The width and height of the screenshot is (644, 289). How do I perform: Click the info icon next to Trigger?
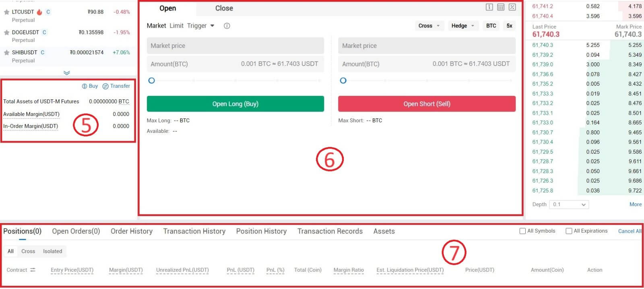pos(227,26)
